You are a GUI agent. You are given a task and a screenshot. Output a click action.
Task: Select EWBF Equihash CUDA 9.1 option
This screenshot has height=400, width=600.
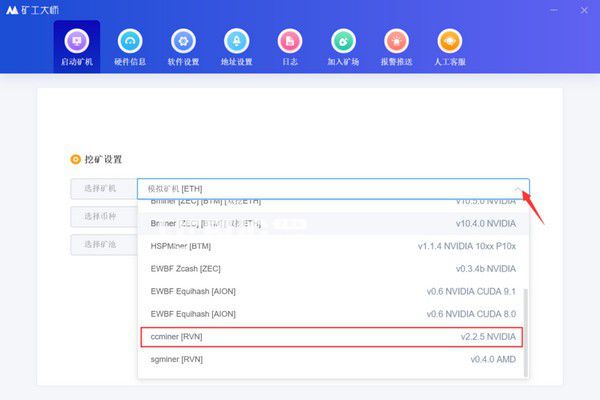[x=333, y=291]
